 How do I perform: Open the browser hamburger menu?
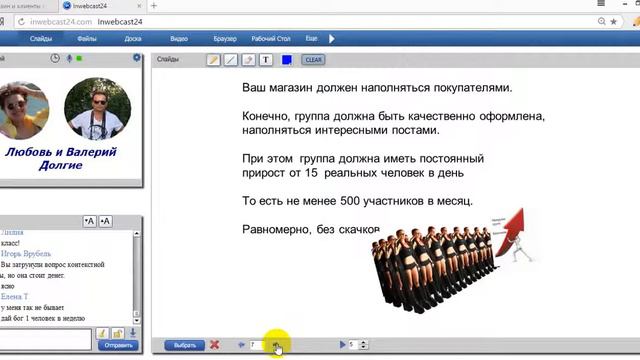tap(601, 3)
